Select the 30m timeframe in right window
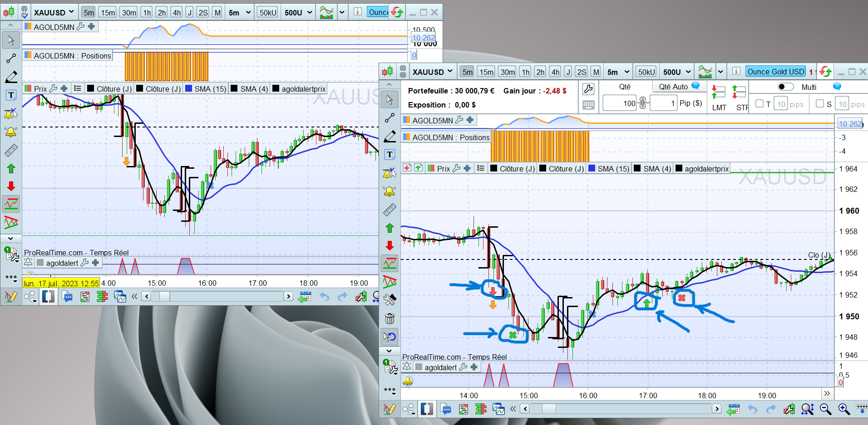The width and height of the screenshot is (868, 425). coord(507,72)
